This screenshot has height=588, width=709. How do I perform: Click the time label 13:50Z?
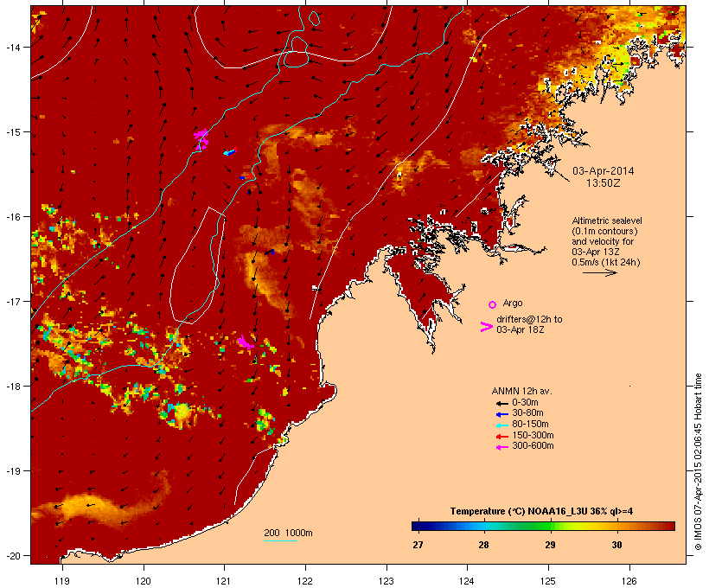(604, 183)
